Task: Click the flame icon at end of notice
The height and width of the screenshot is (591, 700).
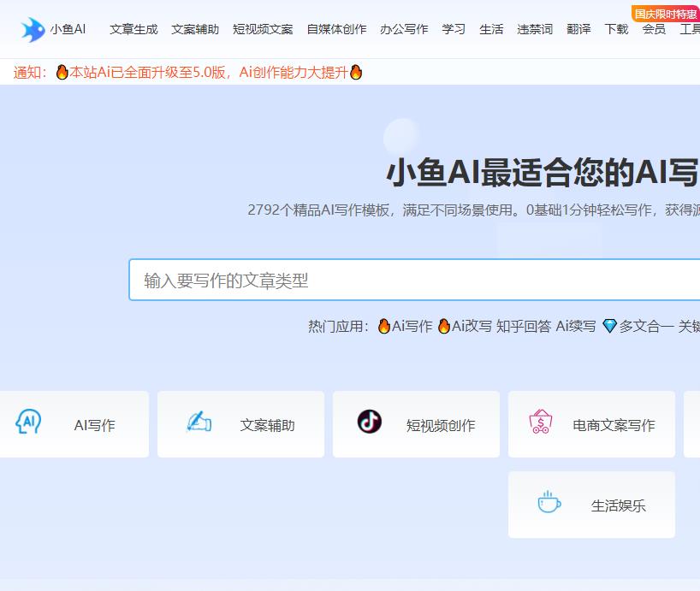Action: 356,72
